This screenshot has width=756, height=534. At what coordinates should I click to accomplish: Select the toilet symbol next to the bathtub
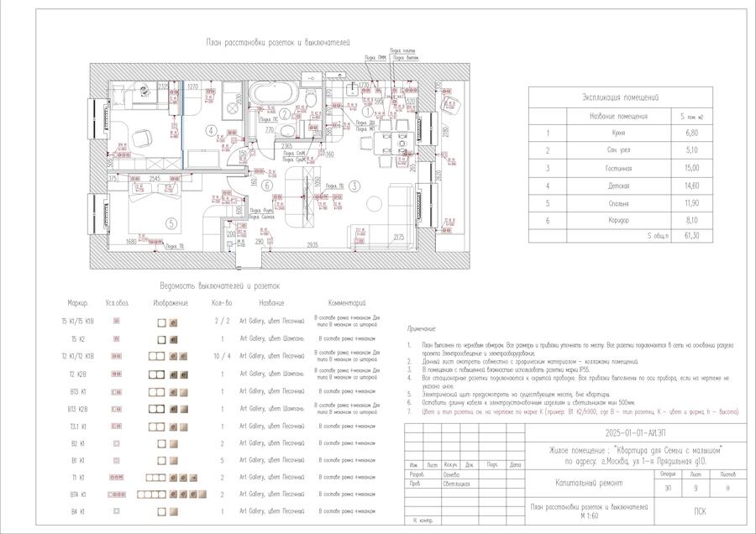pyautogui.click(x=312, y=100)
